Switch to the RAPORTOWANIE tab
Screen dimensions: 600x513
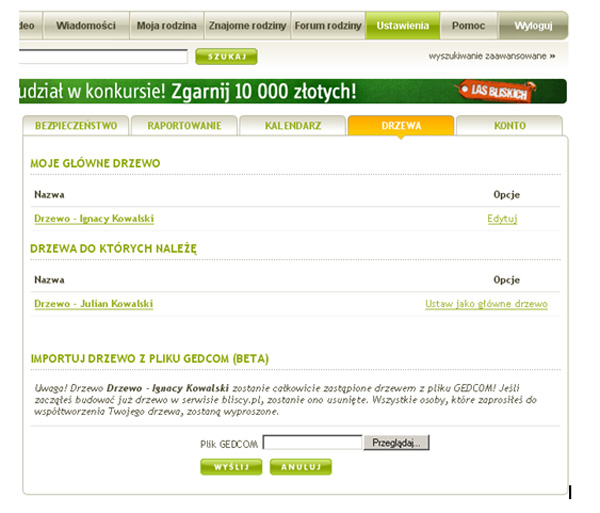tap(184, 125)
